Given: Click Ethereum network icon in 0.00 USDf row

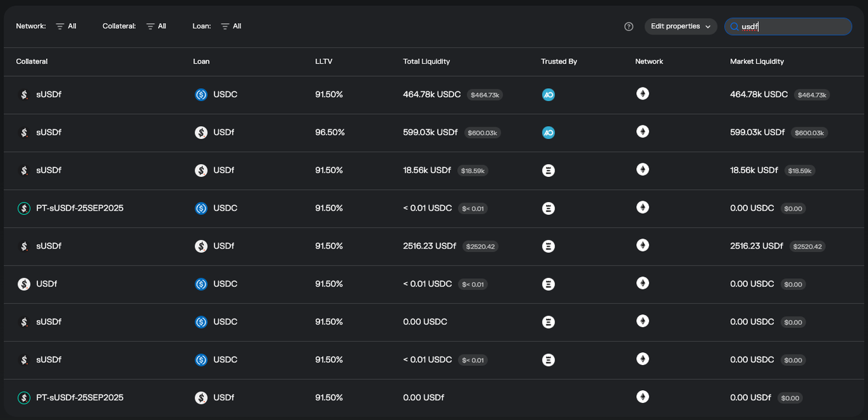Looking at the screenshot, I should pos(642,397).
